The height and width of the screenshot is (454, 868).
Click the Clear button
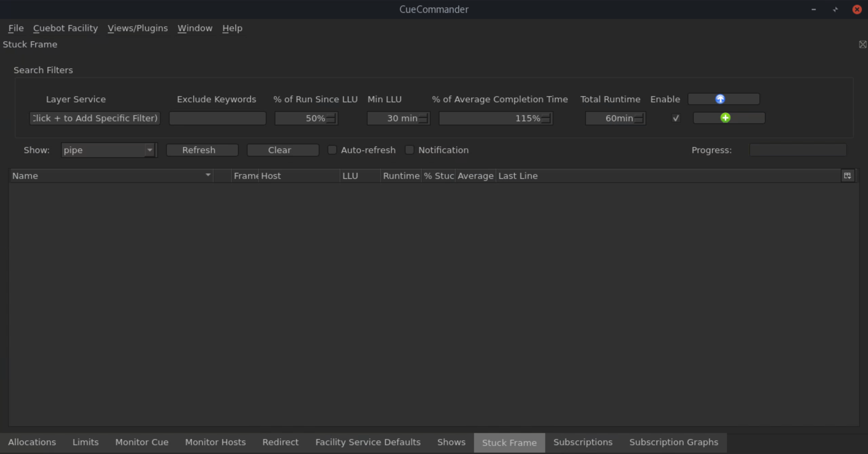[283, 150]
